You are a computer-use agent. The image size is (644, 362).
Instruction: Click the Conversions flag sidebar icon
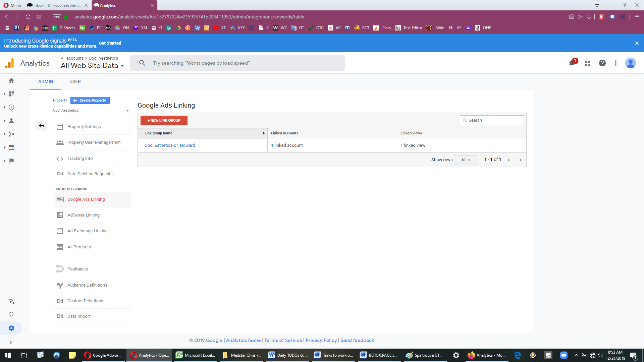pyautogui.click(x=11, y=161)
